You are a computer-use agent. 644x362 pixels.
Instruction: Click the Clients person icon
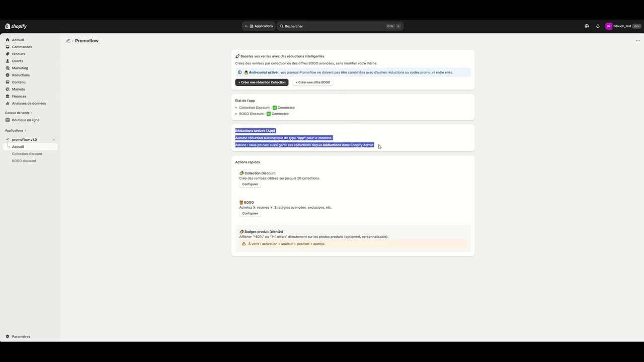pyautogui.click(x=8, y=61)
